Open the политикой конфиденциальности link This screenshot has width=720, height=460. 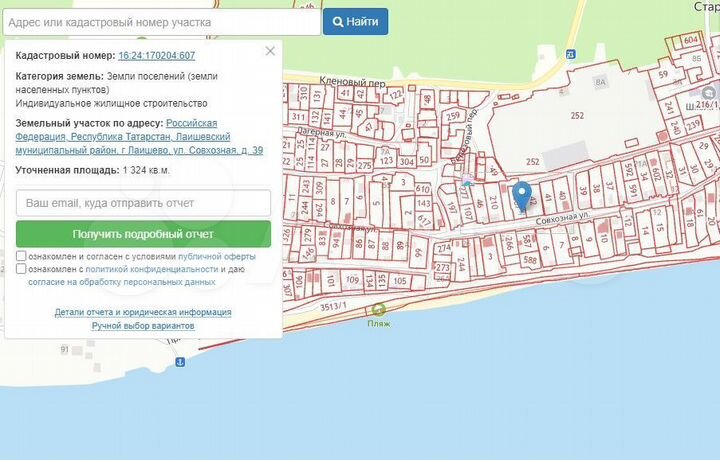(152, 269)
